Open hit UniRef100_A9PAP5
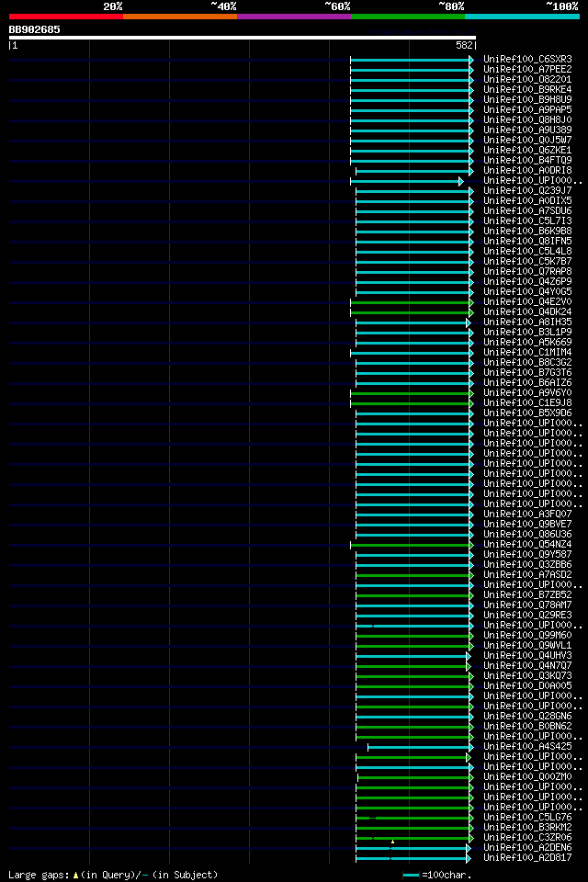 point(527,109)
